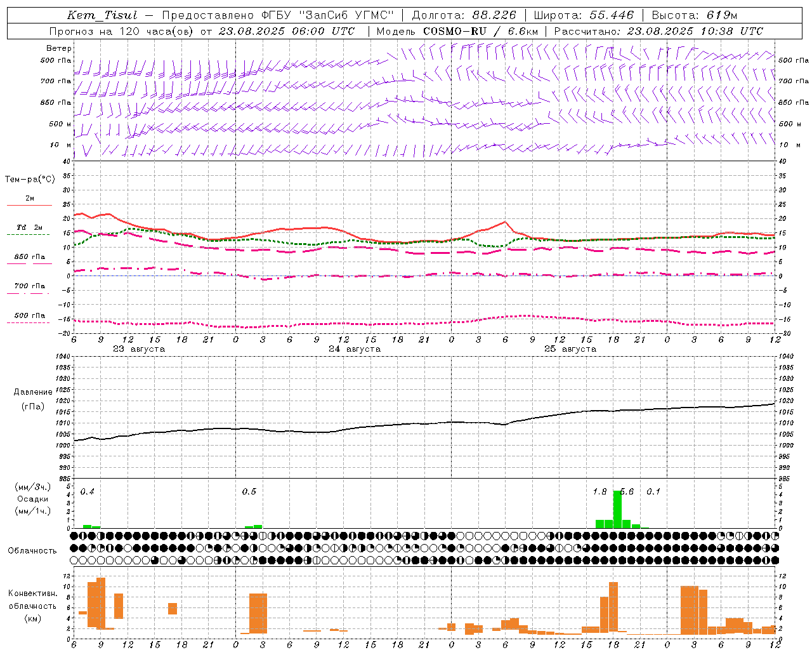The height and width of the screenshot is (650, 812).
Task: Click "Рассчитано: 23.08.2025 10:38 UTC" timestamp
Action: pos(658,31)
